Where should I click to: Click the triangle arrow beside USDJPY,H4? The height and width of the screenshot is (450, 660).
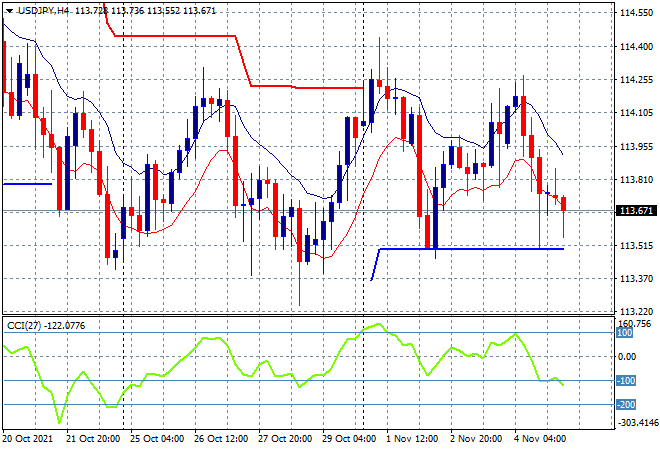click(10, 11)
